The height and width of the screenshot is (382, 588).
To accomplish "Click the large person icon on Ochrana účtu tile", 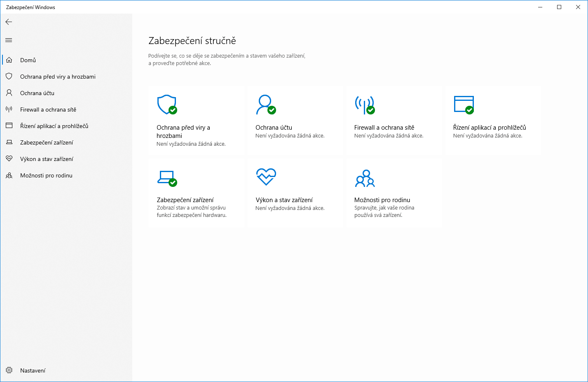I will (266, 105).
